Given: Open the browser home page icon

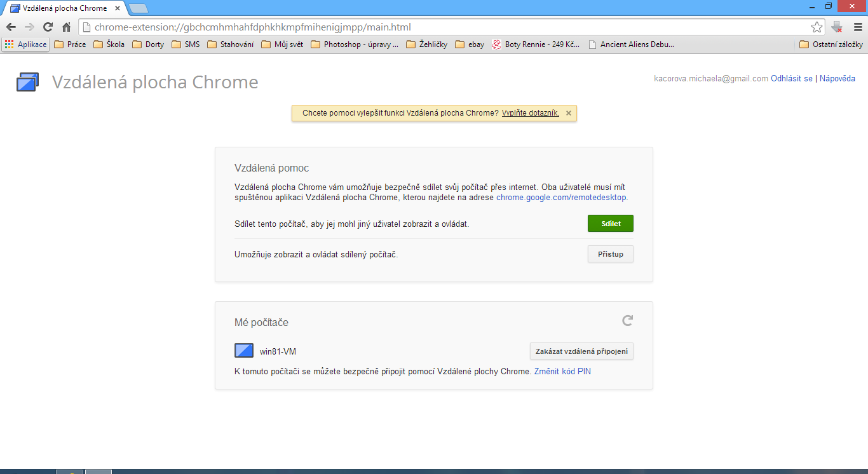Looking at the screenshot, I should pos(65,27).
